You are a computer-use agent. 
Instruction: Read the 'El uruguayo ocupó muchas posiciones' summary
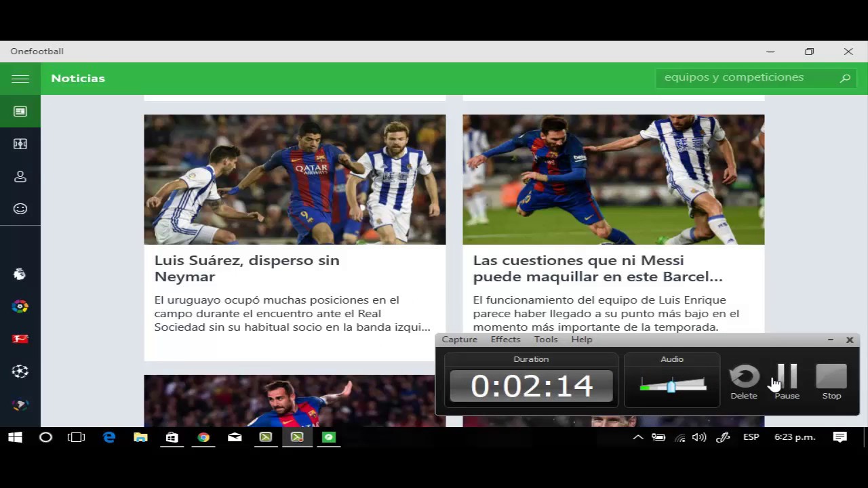pos(292,313)
